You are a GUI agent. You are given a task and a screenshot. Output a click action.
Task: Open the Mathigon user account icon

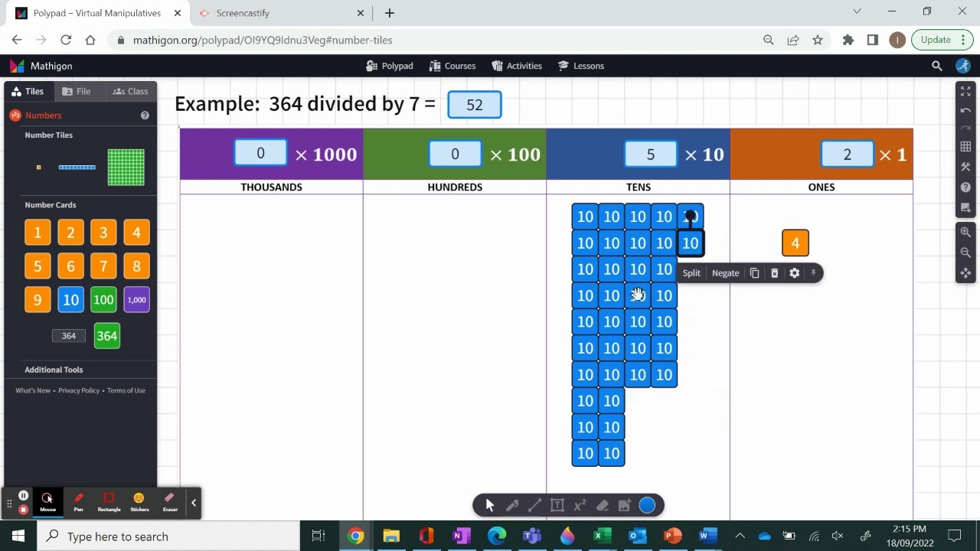tap(963, 66)
